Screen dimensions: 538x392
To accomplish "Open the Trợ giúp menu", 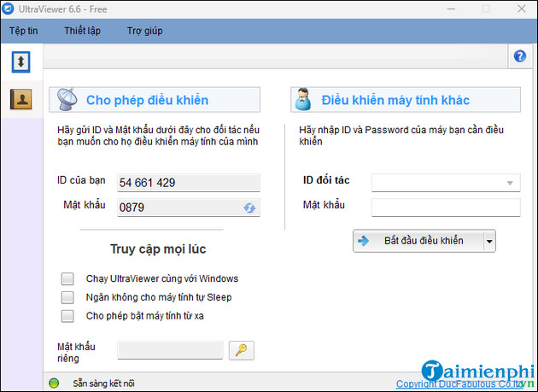I will click(x=144, y=31).
